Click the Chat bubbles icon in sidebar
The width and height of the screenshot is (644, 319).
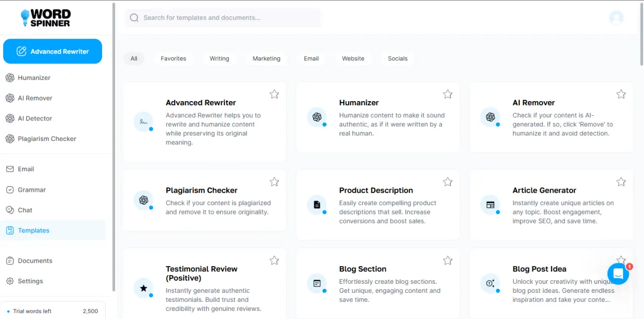click(10, 210)
